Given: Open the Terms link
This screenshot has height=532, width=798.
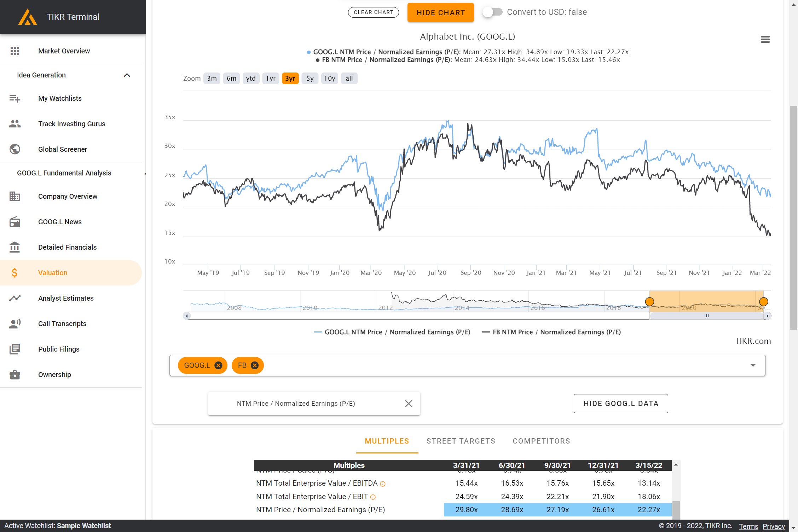Looking at the screenshot, I should click(748, 526).
